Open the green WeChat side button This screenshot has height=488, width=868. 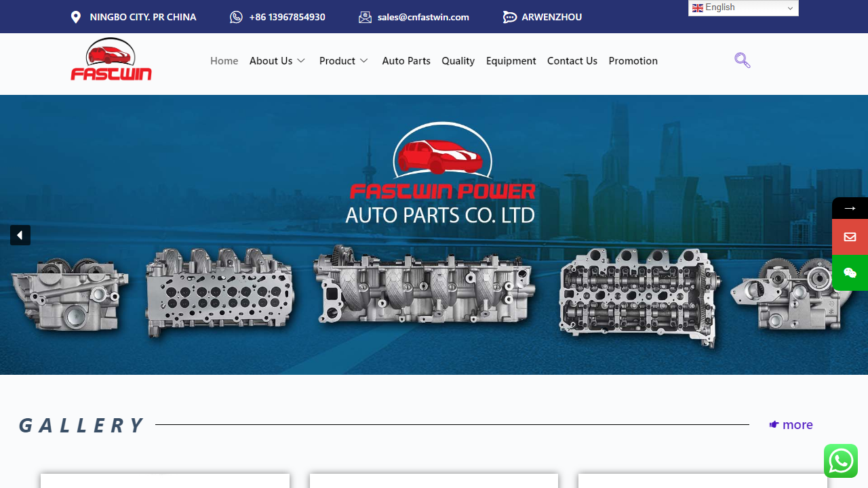[850, 272]
